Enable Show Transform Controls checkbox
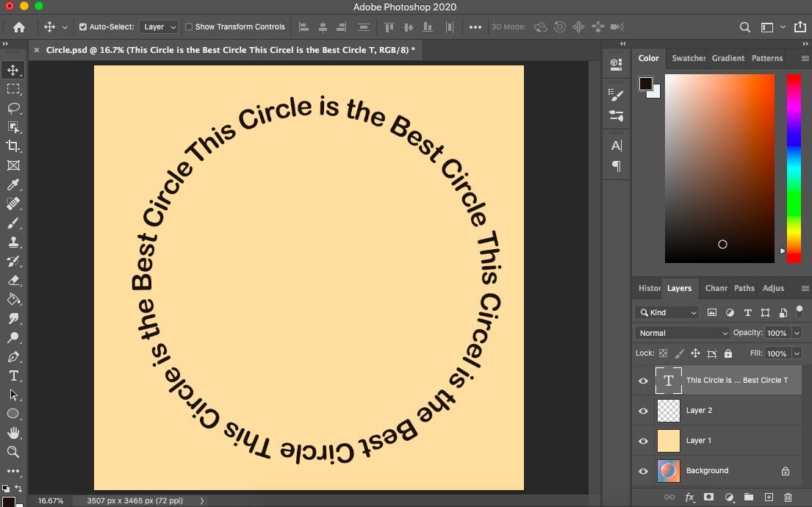The height and width of the screenshot is (507, 812). coord(189,27)
